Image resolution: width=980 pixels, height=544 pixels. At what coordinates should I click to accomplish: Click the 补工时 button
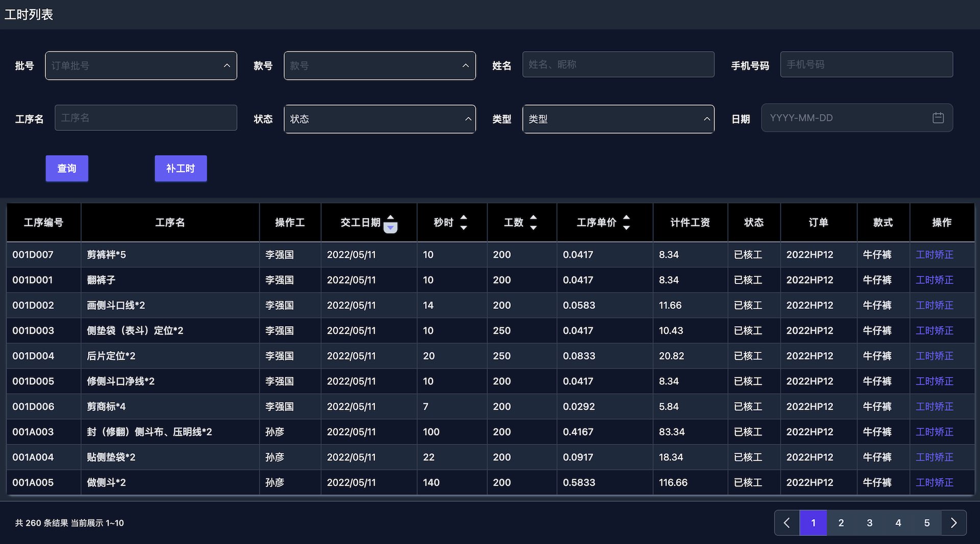[x=181, y=168]
